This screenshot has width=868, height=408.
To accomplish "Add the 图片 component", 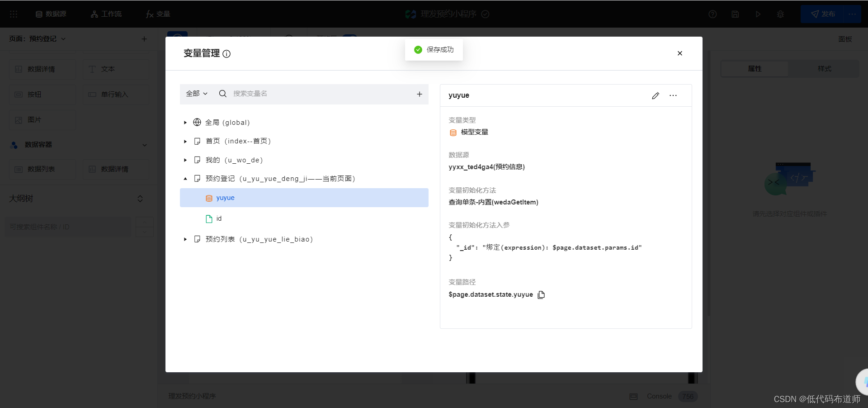I will pyautogui.click(x=42, y=120).
